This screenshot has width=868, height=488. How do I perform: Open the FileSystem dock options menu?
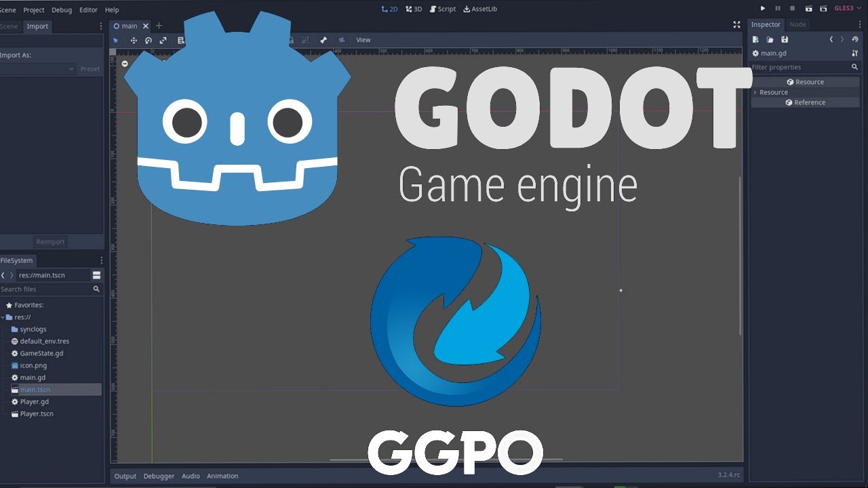pyautogui.click(x=101, y=260)
